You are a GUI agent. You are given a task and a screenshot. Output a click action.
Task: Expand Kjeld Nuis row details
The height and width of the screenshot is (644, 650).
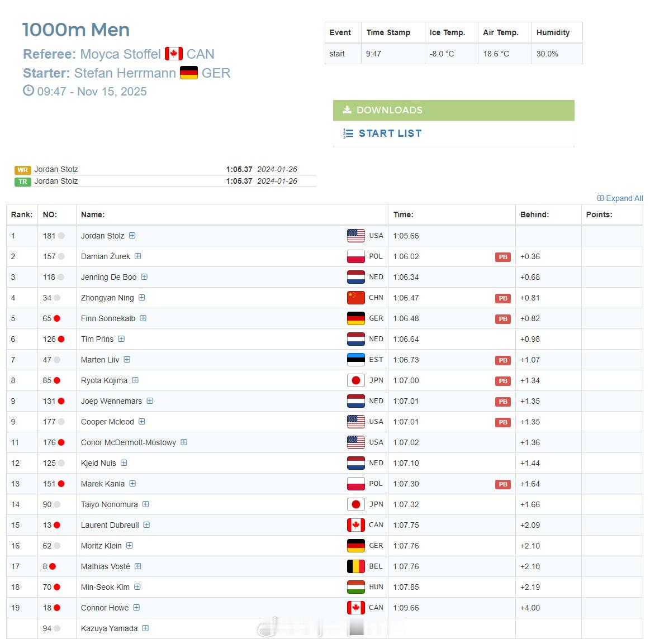tap(124, 463)
